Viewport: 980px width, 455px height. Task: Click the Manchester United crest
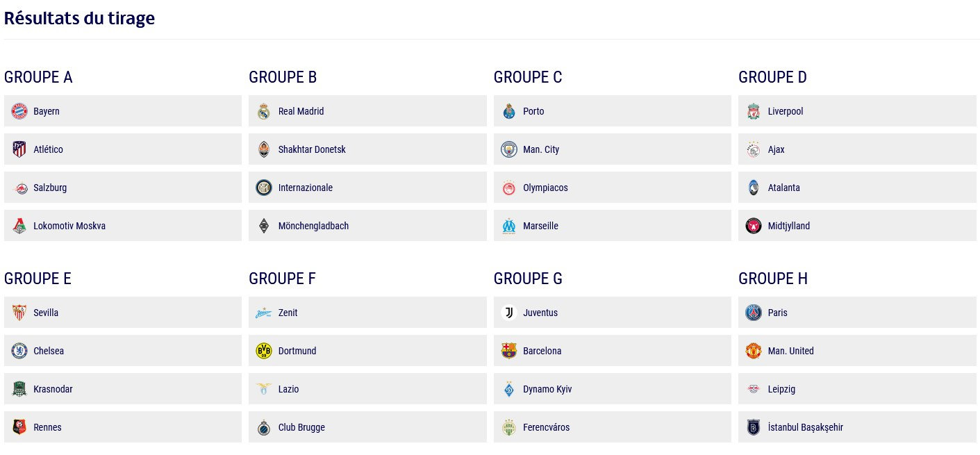coord(754,351)
